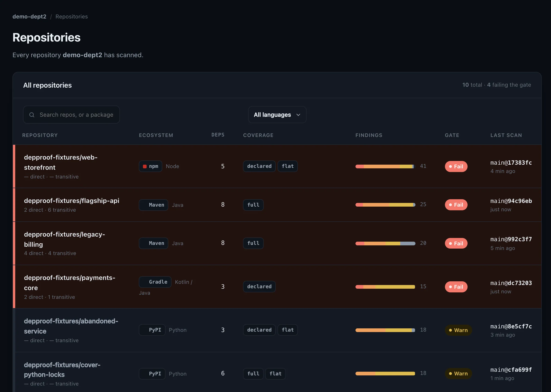
Task: Click the red npm ecosystem icon
Action: pyautogui.click(x=145, y=166)
